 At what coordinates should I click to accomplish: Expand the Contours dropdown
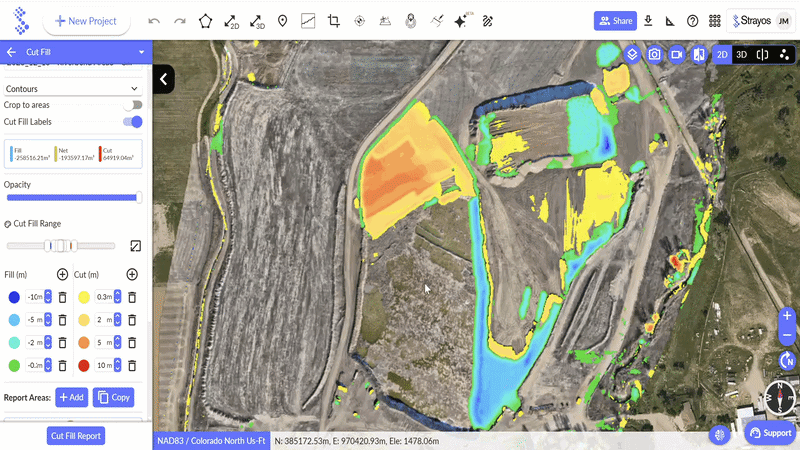click(x=135, y=89)
